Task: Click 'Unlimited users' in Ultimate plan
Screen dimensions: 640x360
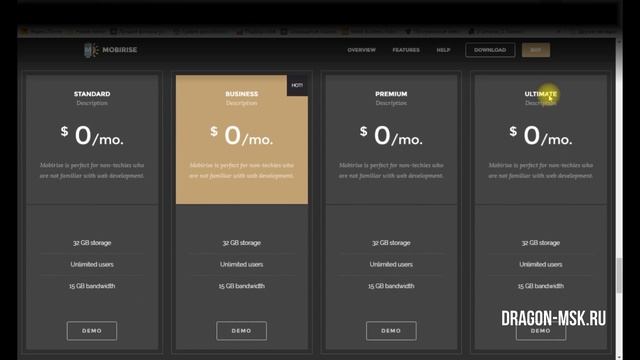Action: (540, 264)
